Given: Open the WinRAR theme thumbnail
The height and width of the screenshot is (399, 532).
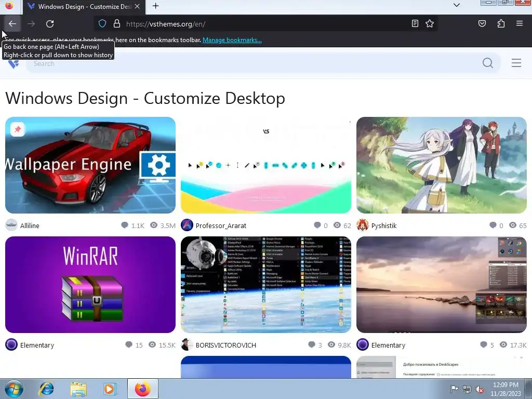Looking at the screenshot, I should click(90, 285).
